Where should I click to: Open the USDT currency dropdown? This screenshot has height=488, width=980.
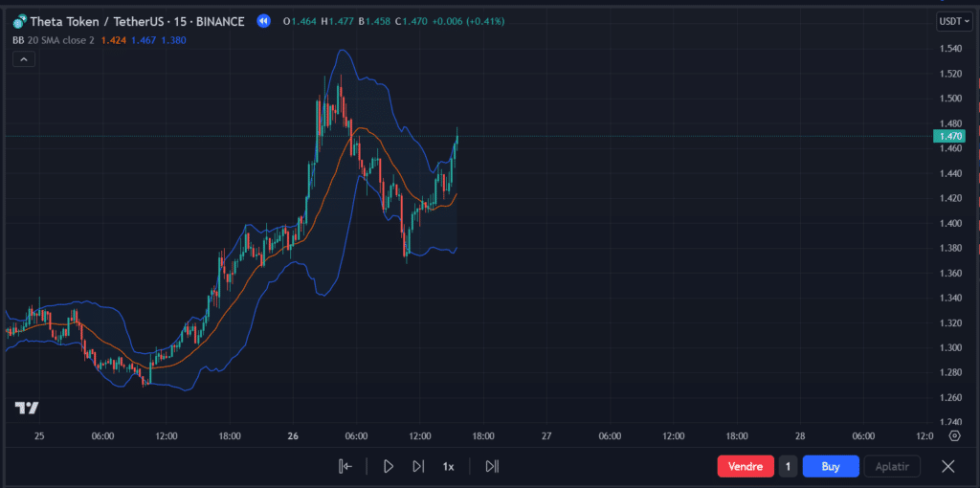[953, 21]
